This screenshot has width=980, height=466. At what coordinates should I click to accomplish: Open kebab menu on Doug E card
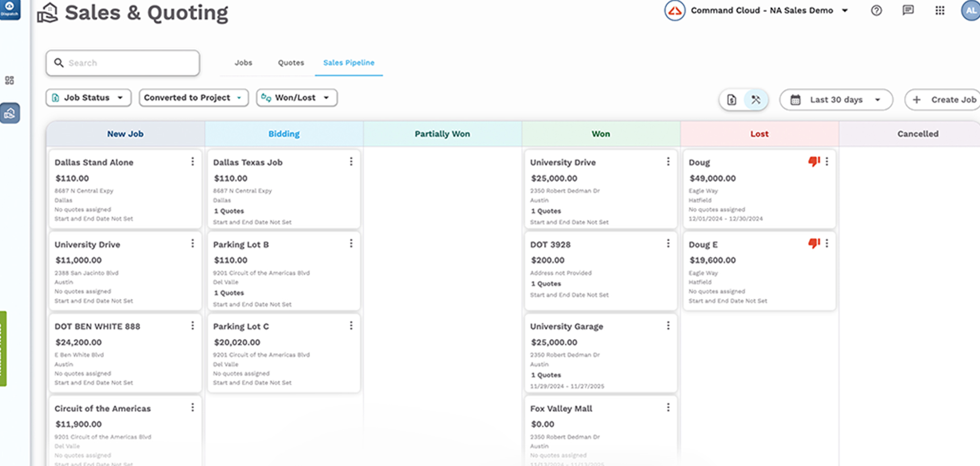pyautogui.click(x=827, y=243)
